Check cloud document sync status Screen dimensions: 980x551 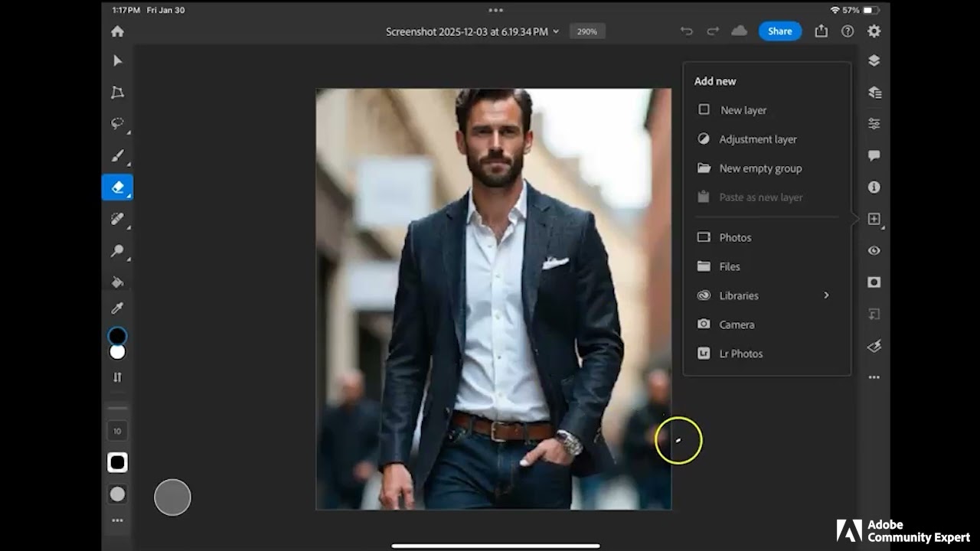coord(739,31)
